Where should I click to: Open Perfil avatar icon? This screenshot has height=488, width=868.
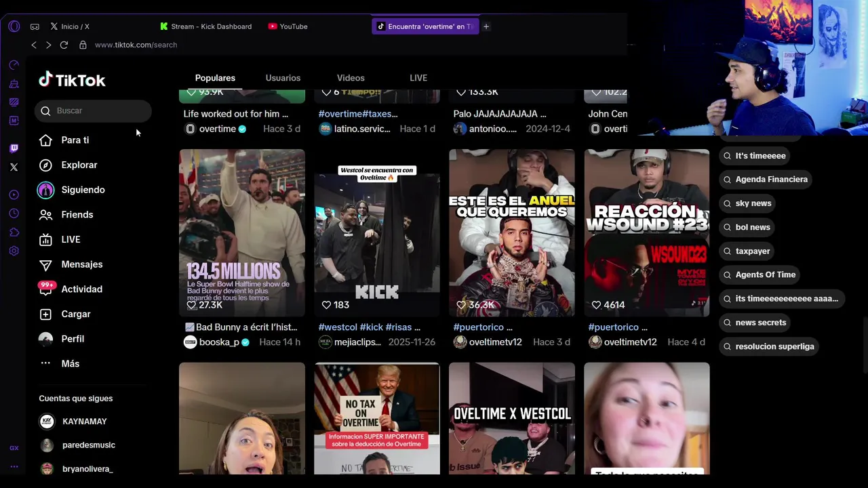[45, 339]
